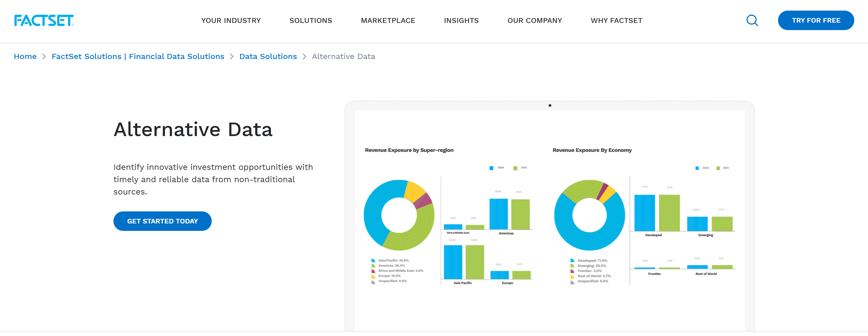Expand the Marketplace navigation item
This screenshot has width=868, height=336.
click(x=388, y=21)
